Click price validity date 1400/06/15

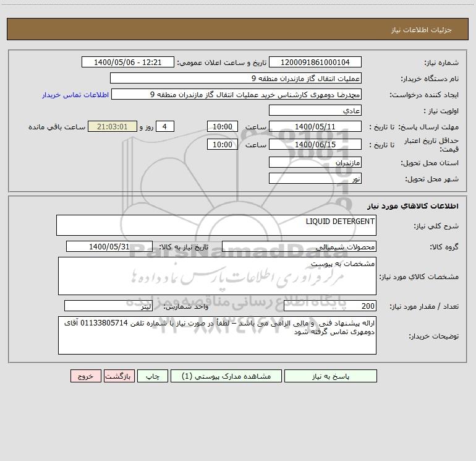pos(315,144)
